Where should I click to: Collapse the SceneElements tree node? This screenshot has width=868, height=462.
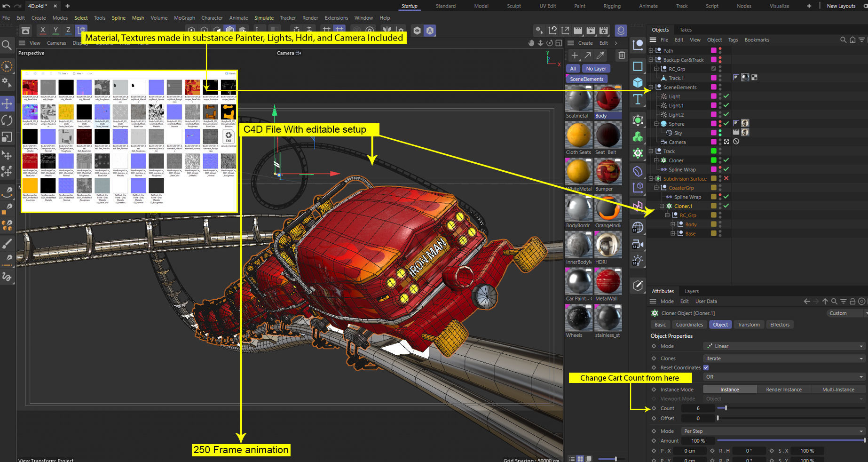pyautogui.click(x=651, y=87)
